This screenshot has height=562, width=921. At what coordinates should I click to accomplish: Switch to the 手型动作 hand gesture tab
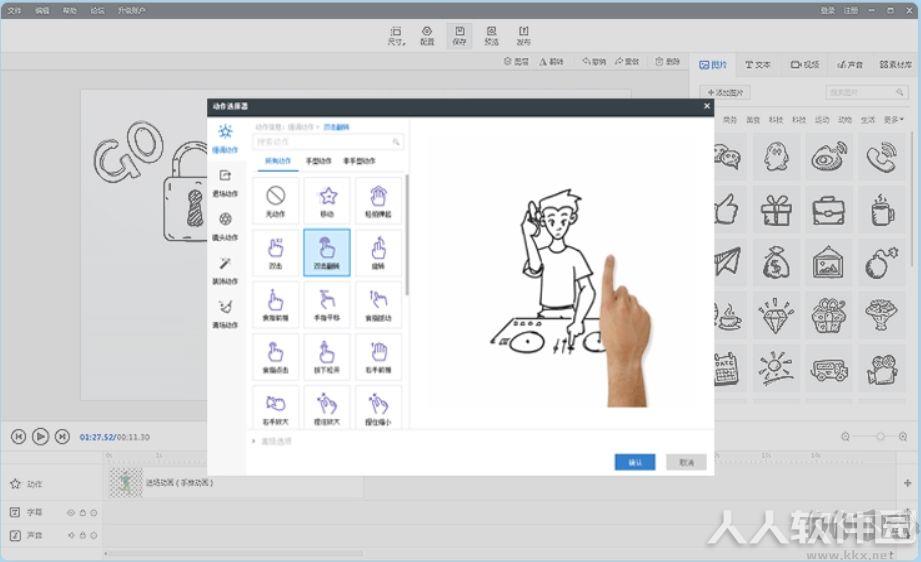[x=318, y=161]
